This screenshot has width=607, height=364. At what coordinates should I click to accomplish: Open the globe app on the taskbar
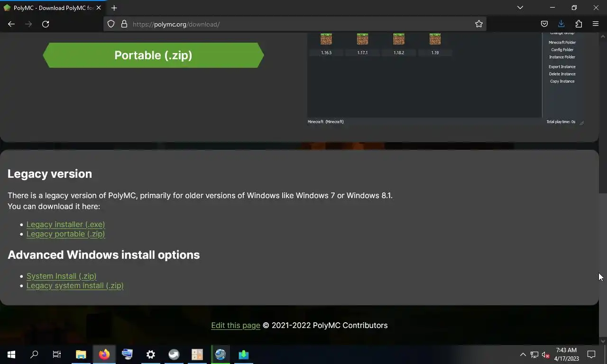[221, 355]
